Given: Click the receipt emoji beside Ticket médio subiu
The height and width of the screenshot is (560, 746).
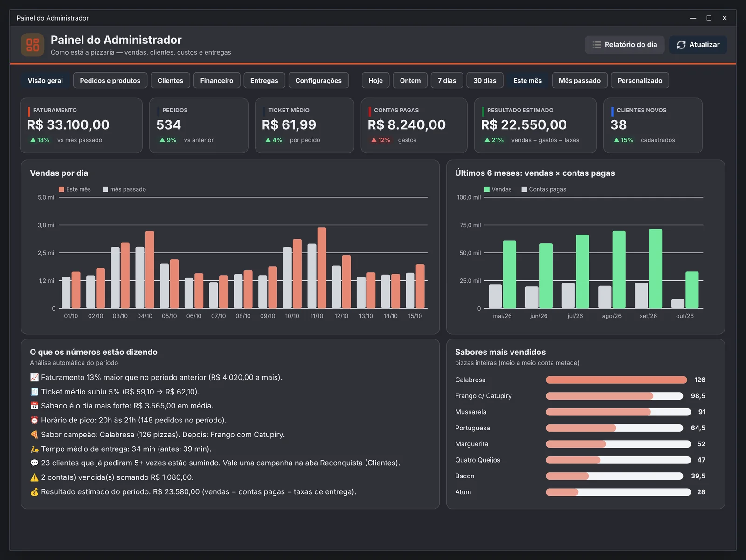Looking at the screenshot, I should [34, 392].
